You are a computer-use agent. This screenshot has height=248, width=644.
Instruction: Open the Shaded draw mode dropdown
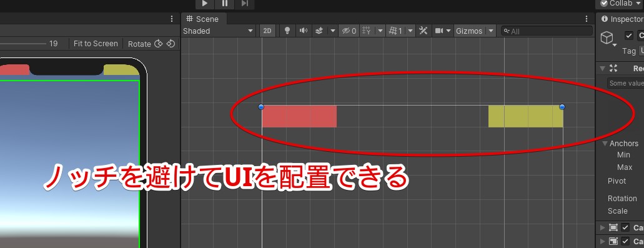tap(219, 31)
